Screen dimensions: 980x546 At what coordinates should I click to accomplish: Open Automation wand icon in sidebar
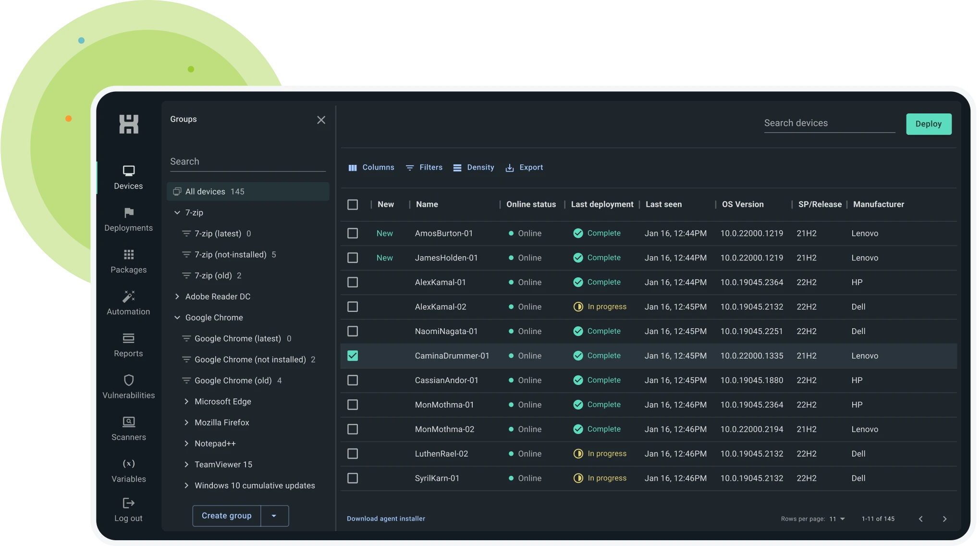click(x=128, y=297)
